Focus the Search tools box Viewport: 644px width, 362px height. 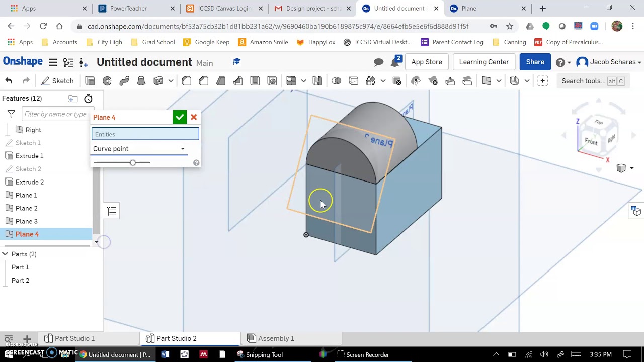[592, 81]
